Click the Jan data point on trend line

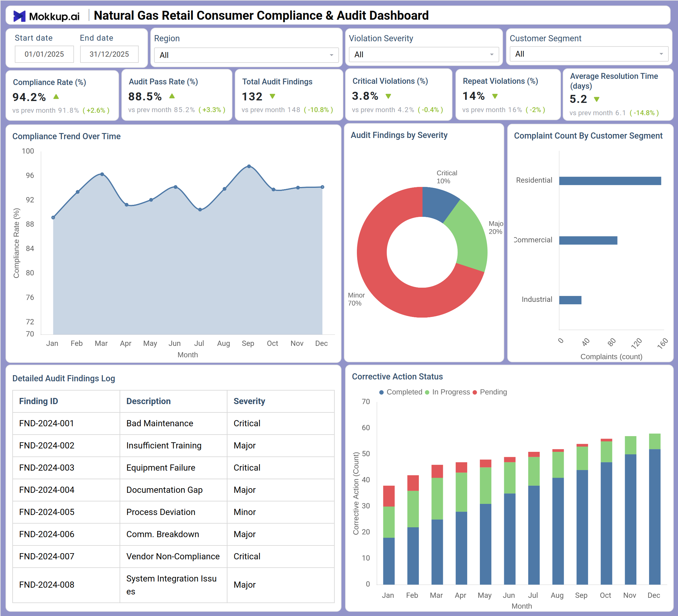pos(53,217)
